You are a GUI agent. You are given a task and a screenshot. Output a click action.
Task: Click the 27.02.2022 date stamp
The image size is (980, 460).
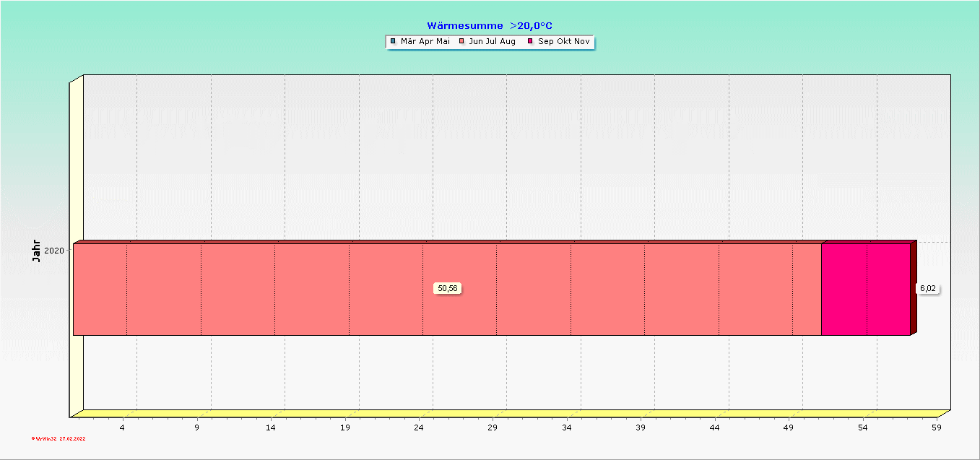pos(72,438)
